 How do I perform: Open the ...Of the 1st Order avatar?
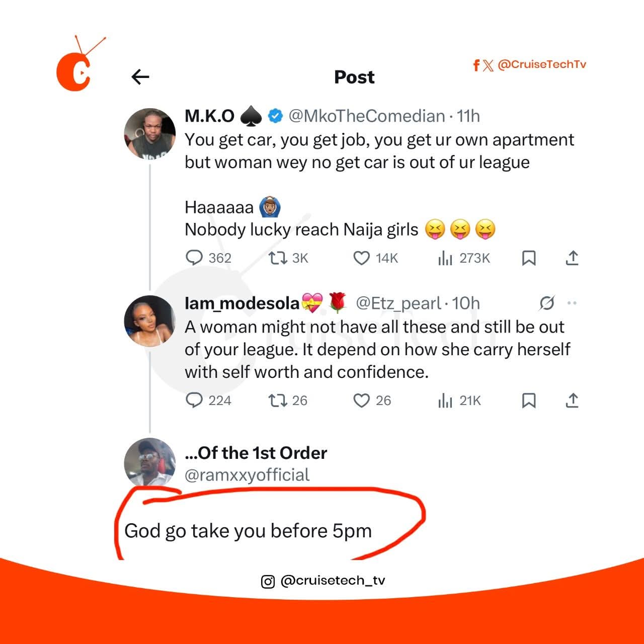click(x=150, y=463)
